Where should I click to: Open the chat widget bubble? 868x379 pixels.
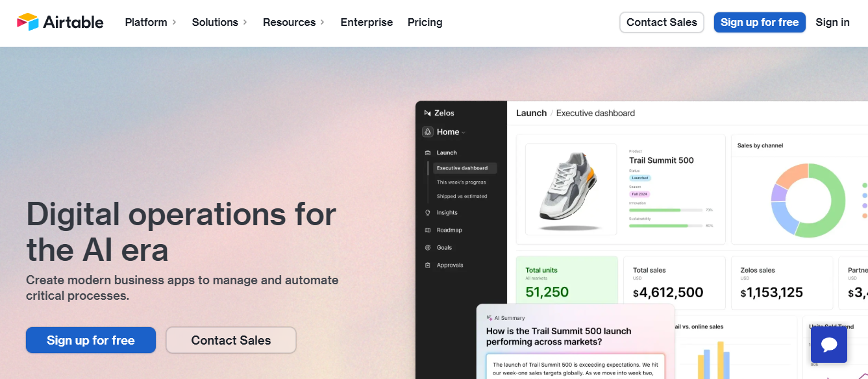tap(829, 345)
